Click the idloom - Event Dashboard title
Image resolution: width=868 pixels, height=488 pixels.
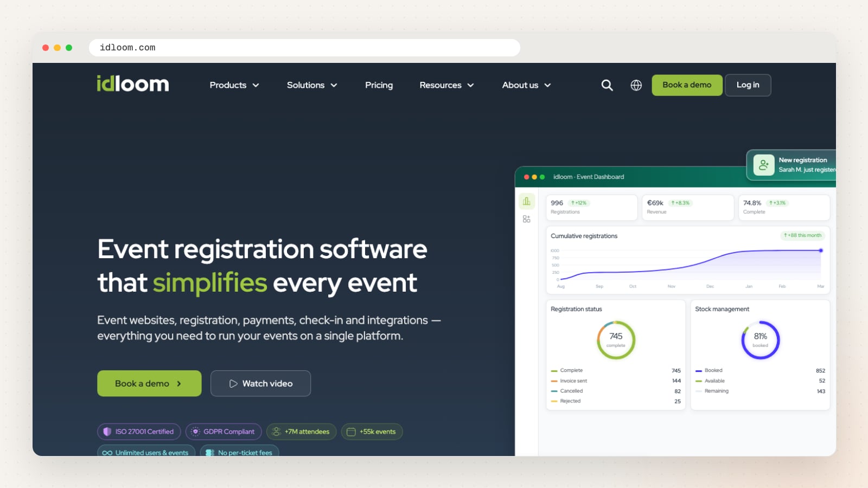pos(589,177)
